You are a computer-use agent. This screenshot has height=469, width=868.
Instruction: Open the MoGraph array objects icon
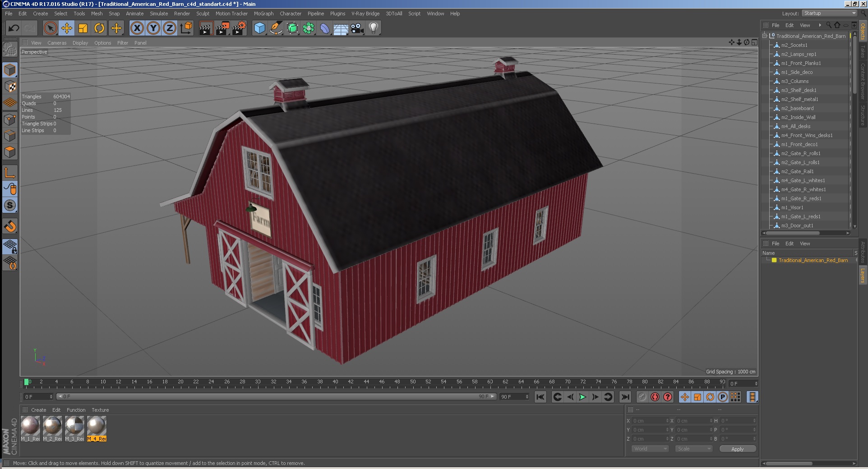[x=308, y=28]
